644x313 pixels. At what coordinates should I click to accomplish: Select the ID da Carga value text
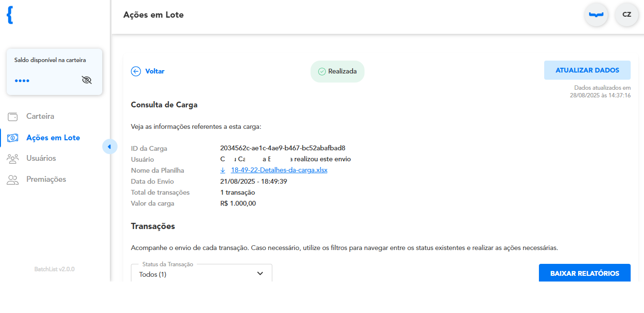pos(283,148)
